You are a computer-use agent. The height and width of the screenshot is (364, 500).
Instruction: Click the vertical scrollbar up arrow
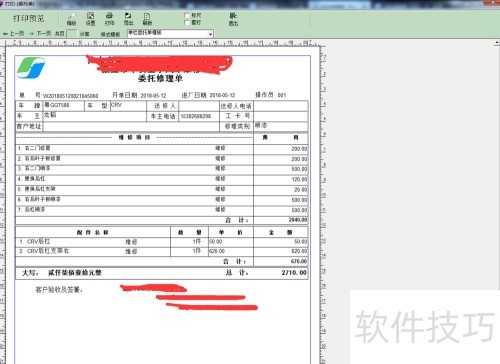click(497, 43)
